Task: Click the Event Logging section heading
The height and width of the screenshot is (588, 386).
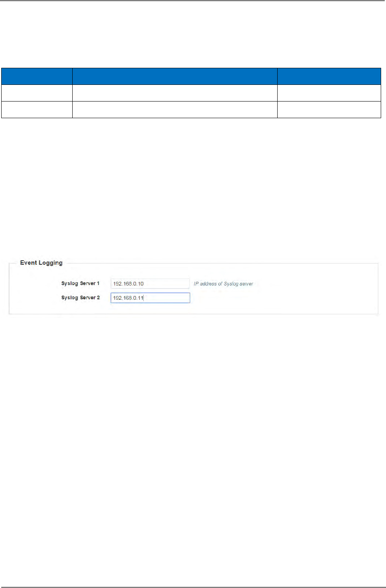Action: 41,263
